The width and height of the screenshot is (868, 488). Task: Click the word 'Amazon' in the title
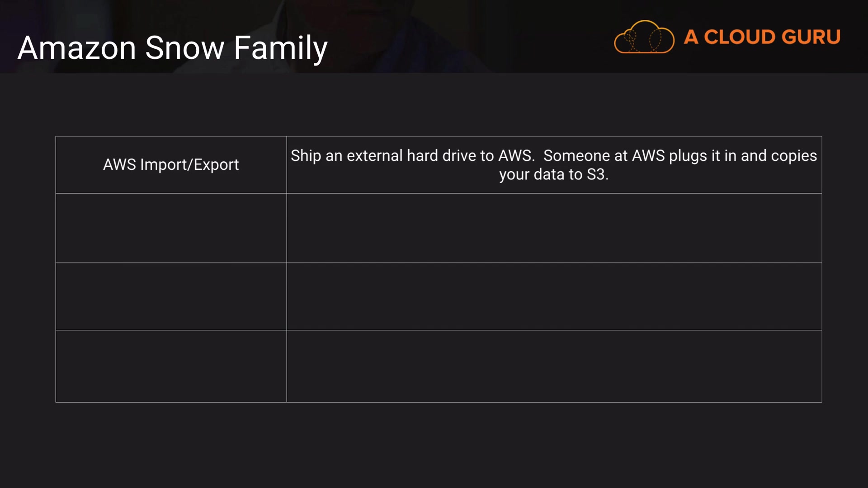77,48
